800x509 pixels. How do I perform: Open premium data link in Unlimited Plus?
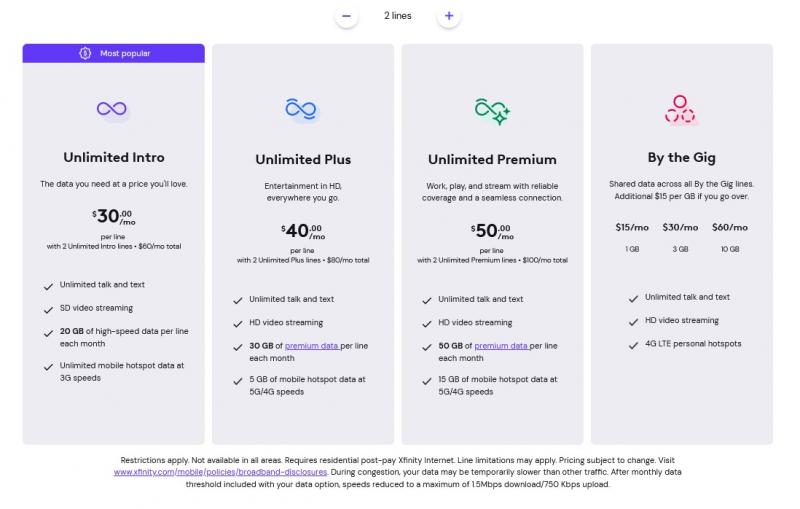(x=311, y=346)
